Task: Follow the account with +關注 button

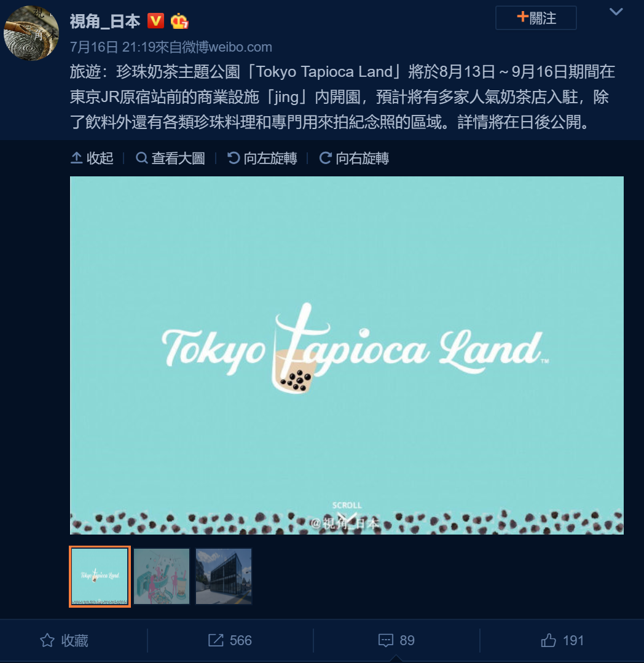Action: click(x=536, y=18)
